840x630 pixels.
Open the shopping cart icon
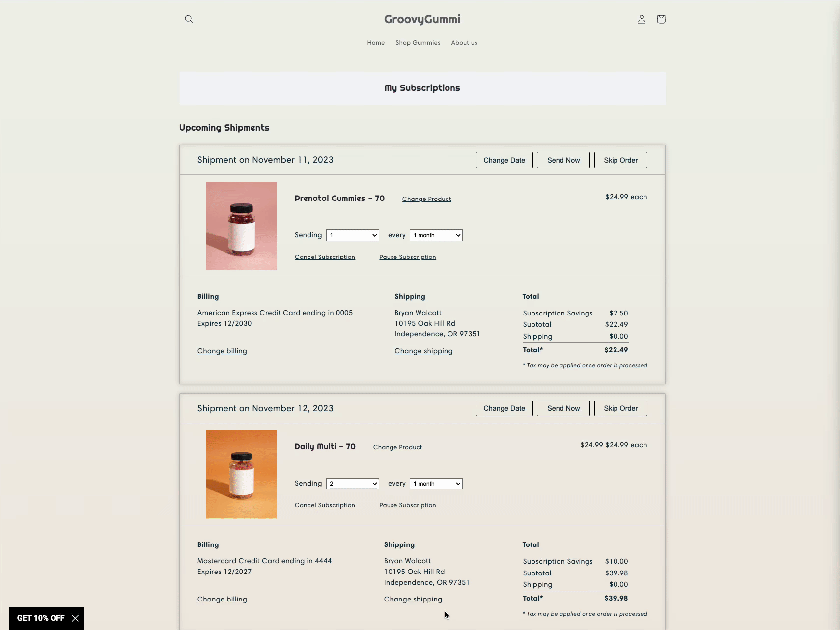click(x=660, y=19)
